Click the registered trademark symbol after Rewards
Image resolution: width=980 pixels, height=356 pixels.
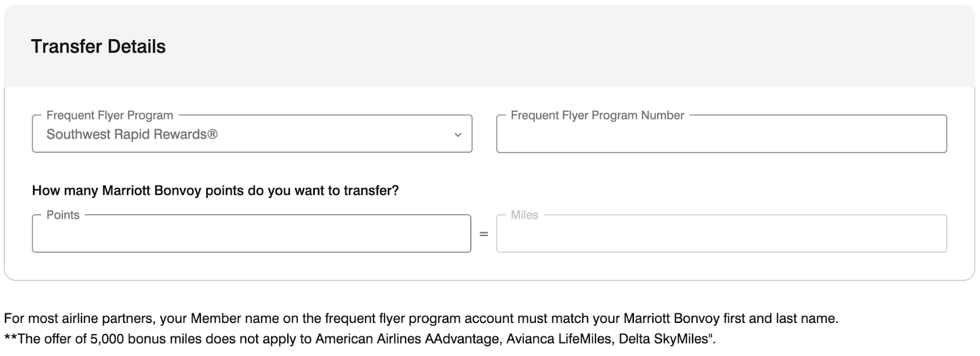[213, 134]
